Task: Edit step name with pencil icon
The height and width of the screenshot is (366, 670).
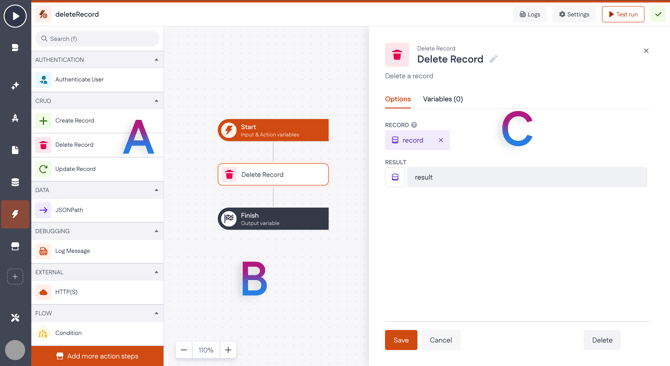Action: pos(493,59)
